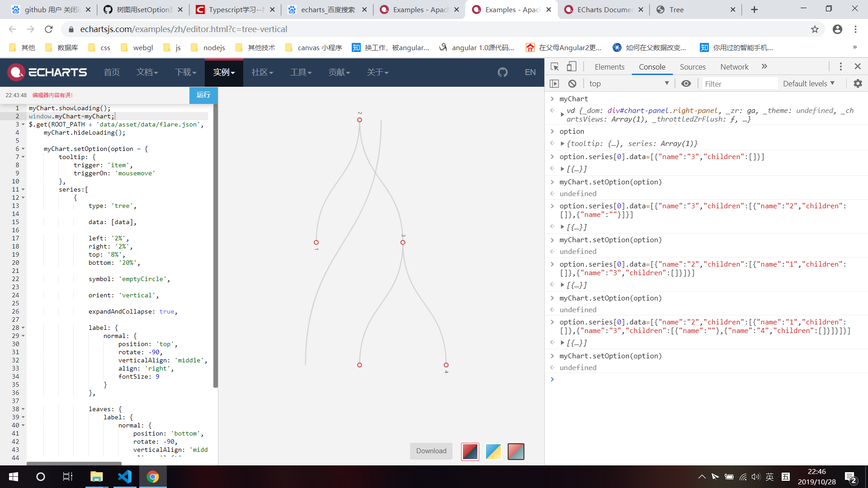Screen dimensions: 868x488
Task: Open more DevTools tabs chevron
Action: [x=764, y=66]
